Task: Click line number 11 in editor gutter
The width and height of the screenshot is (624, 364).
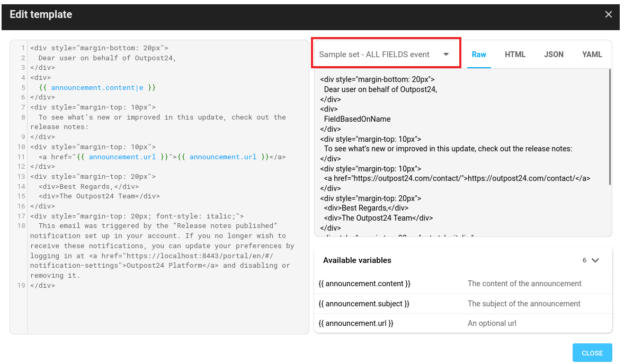Action: coord(21,157)
